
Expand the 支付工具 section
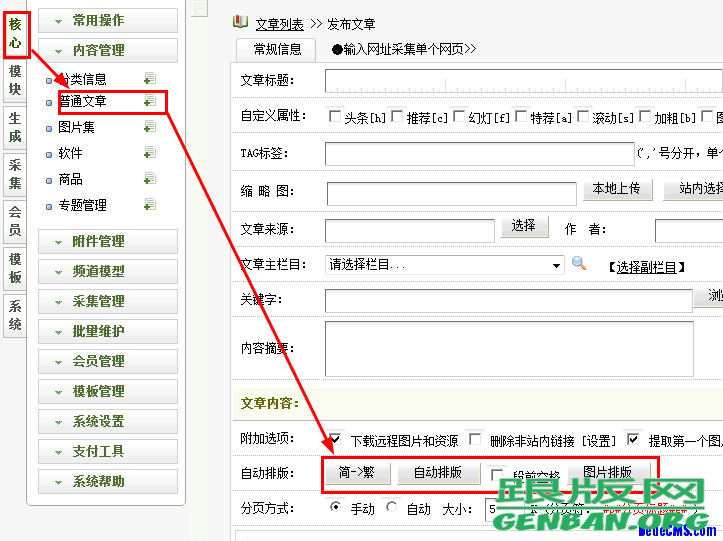[x=107, y=451]
